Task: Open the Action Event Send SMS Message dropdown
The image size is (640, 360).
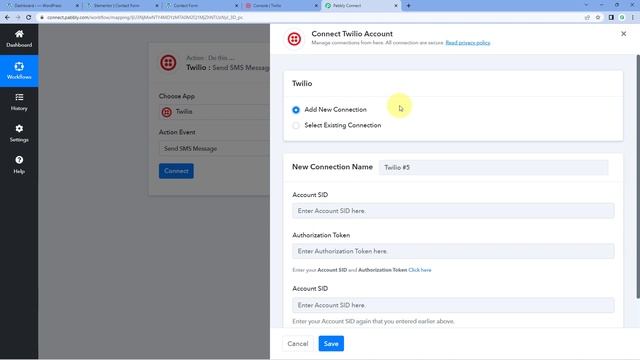Action: coord(214,149)
